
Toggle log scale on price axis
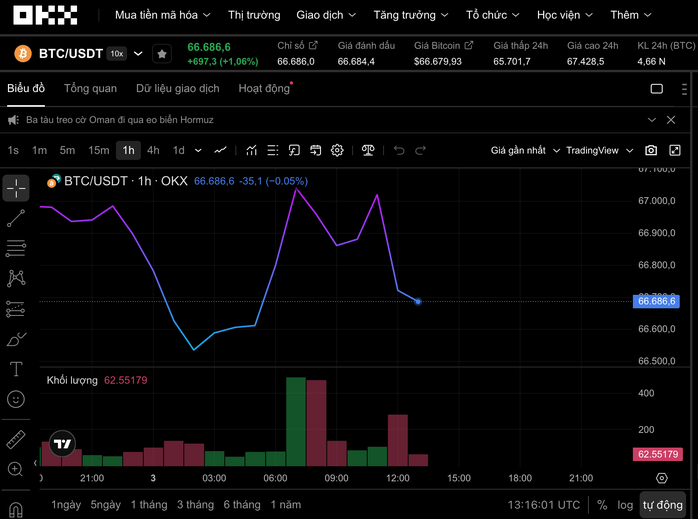pos(625,505)
